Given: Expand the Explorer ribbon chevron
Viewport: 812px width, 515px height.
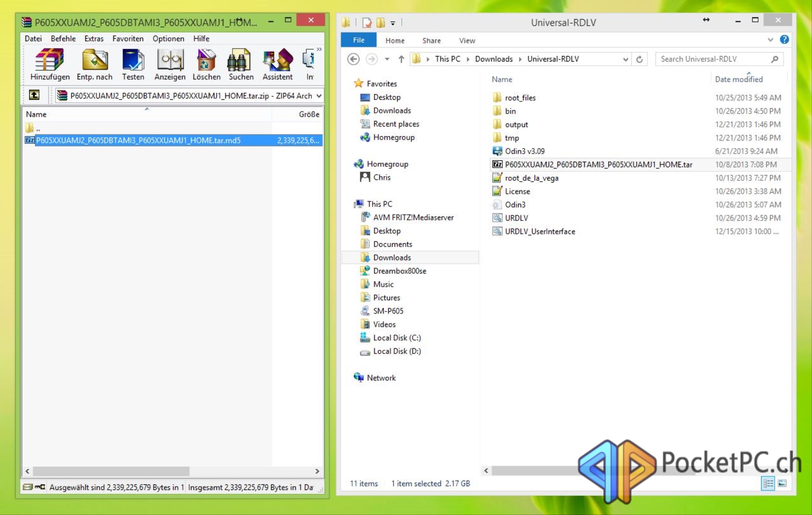Looking at the screenshot, I should pyautogui.click(x=770, y=40).
